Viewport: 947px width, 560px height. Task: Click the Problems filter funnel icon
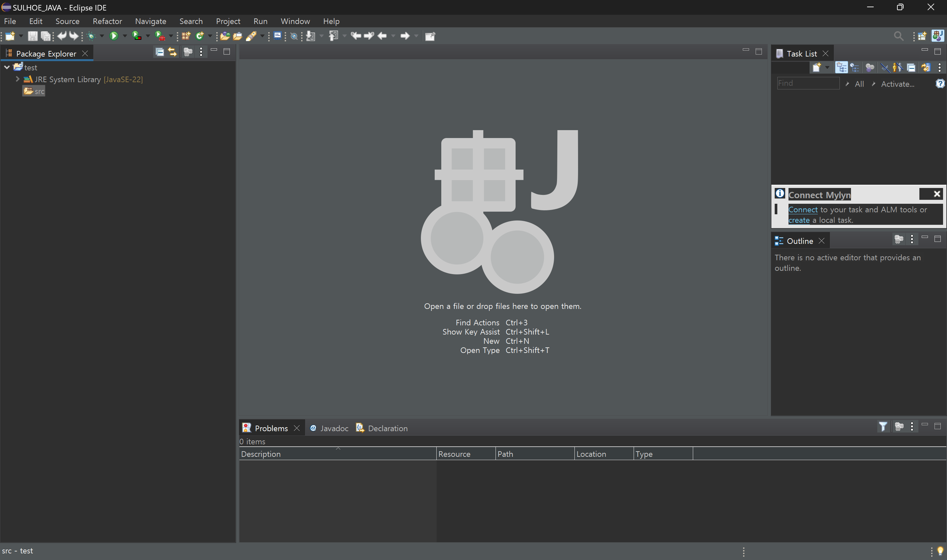(x=883, y=427)
